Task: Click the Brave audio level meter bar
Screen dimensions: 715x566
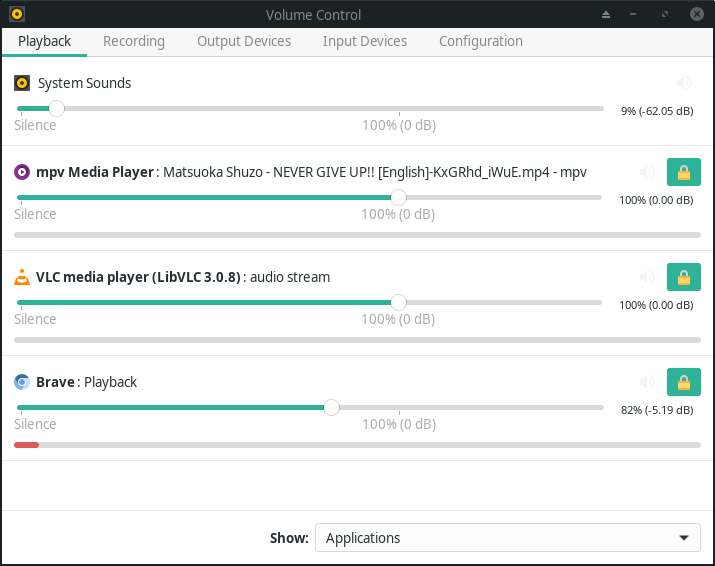Action: click(358, 445)
